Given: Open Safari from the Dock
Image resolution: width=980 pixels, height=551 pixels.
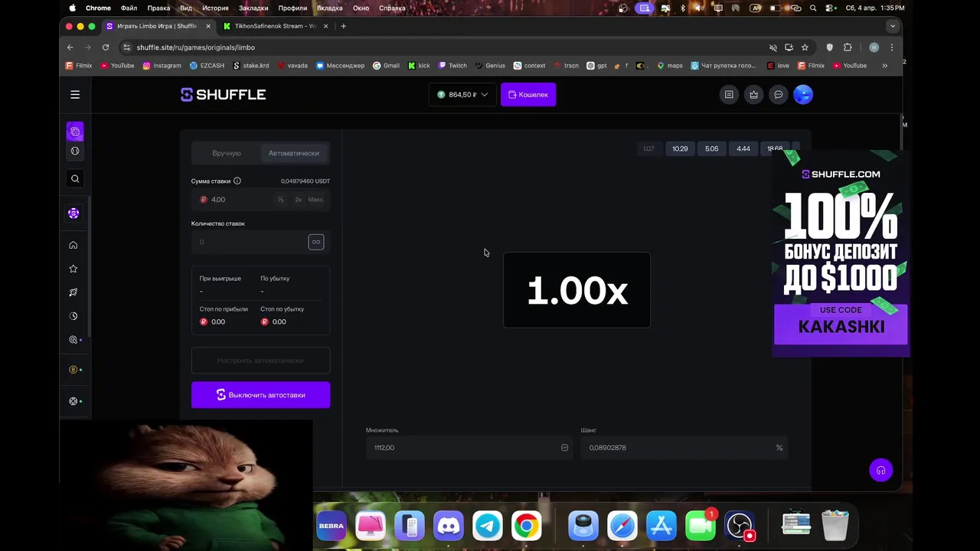Looking at the screenshot, I should [622, 526].
